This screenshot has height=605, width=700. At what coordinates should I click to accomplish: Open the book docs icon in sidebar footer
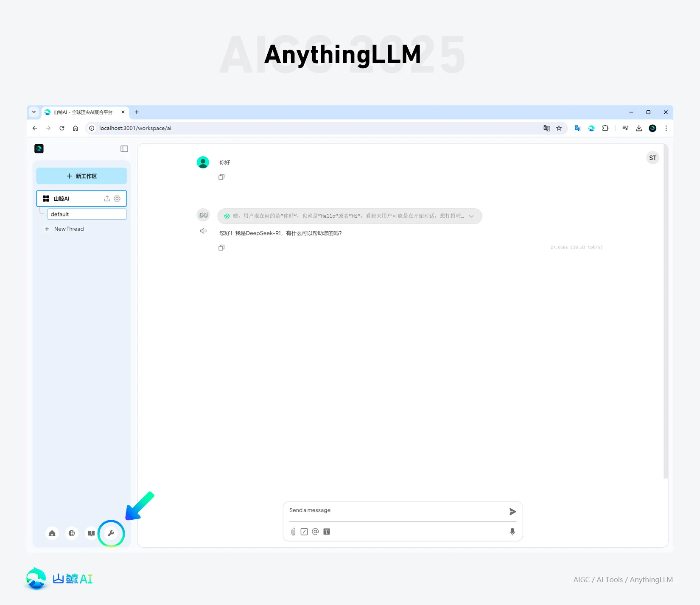91,533
